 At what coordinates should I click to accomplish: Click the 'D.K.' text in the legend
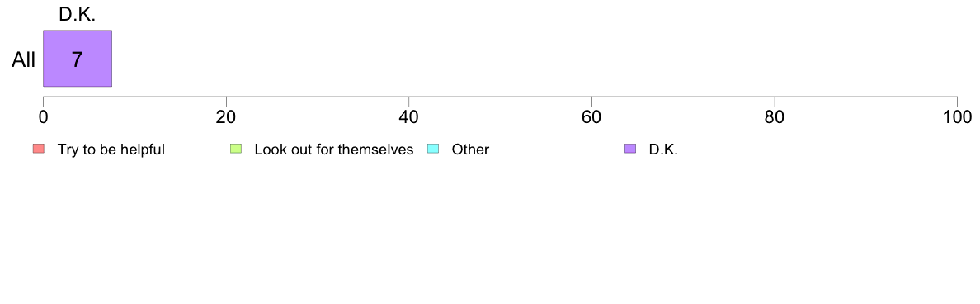tap(663, 150)
